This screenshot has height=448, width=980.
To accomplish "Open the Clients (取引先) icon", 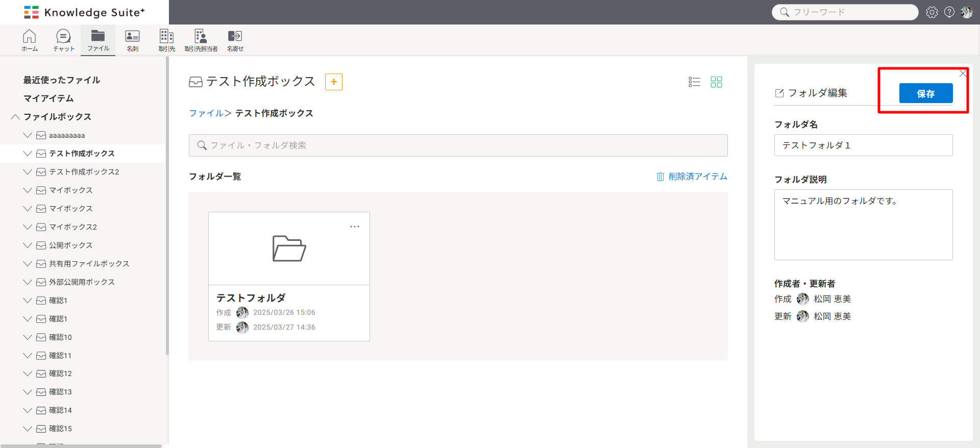I will point(167,40).
